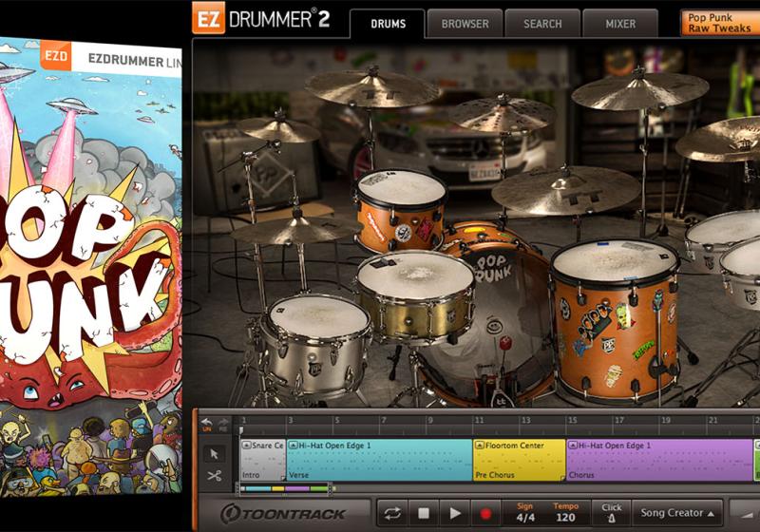Select the scissors cut tool
Image resolution: width=760 pixels, height=532 pixels.
click(x=214, y=475)
